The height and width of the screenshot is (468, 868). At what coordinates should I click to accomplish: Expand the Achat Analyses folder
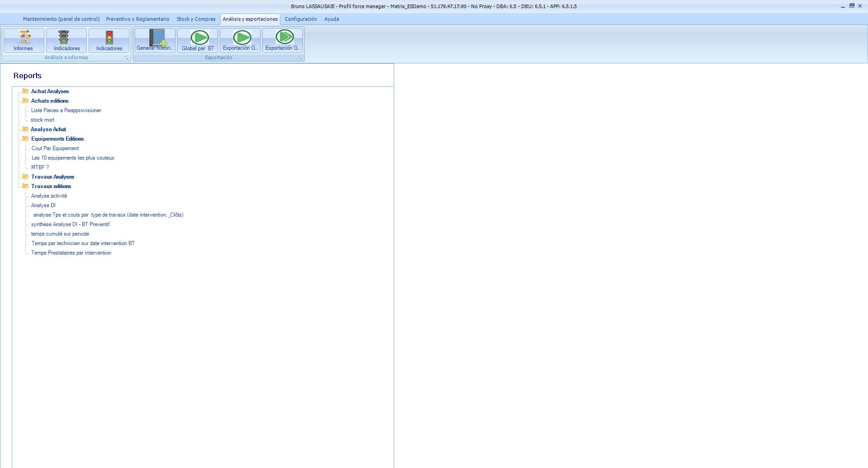[x=50, y=91]
